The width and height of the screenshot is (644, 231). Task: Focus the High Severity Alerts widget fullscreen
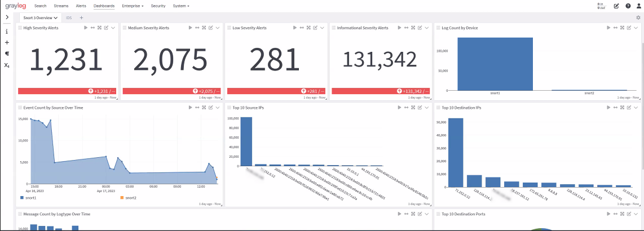pos(99,28)
